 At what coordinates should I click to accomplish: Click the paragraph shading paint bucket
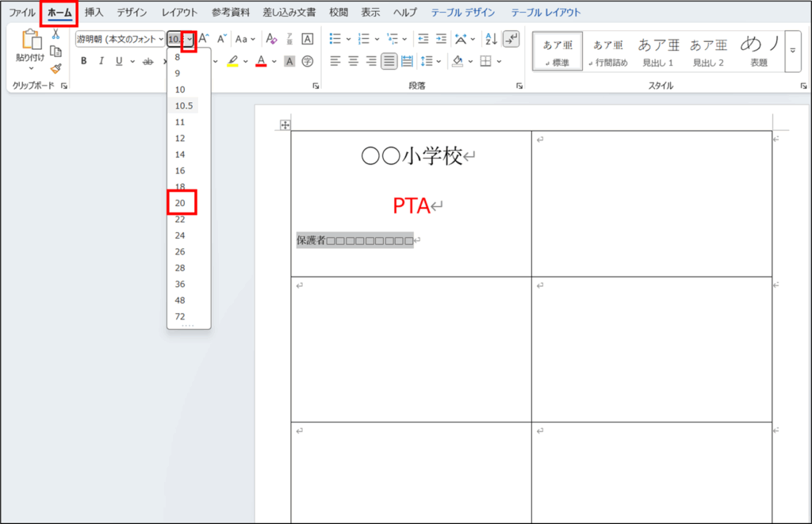click(x=458, y=62)
